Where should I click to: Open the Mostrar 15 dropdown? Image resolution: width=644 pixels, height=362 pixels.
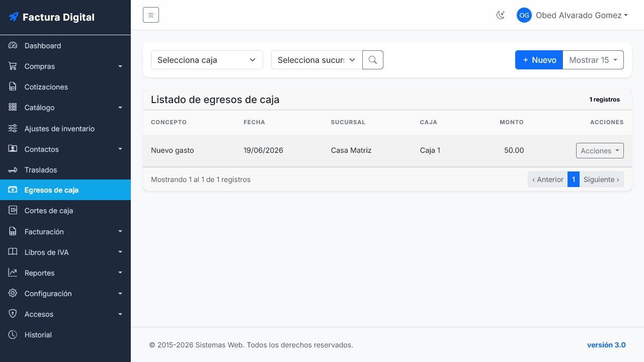point(593,60)
